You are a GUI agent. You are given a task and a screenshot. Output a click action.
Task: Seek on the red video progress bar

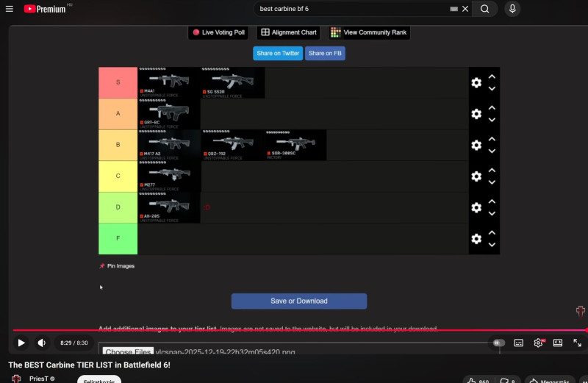pyautogui.click(x=300, y=330)
